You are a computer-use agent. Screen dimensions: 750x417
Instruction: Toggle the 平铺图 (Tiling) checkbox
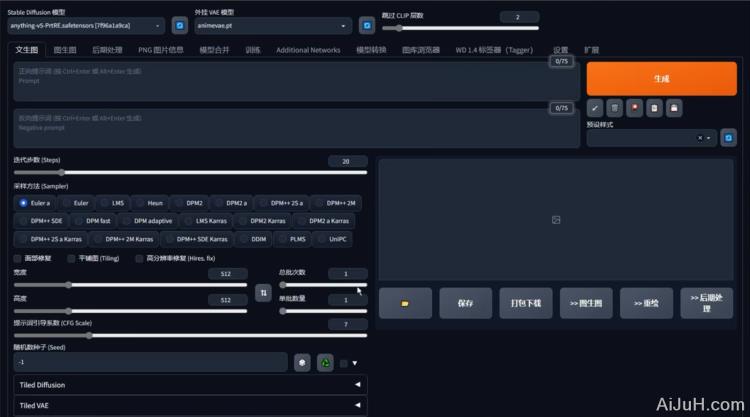coord(71,258)
